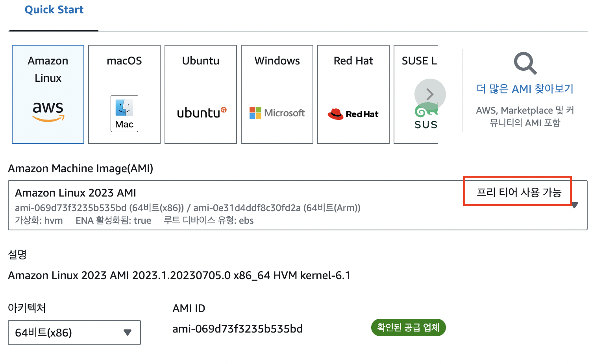Choose the Red Hat AMI card
This screenshot has width=603, height=364.
(x=353, y=94)
